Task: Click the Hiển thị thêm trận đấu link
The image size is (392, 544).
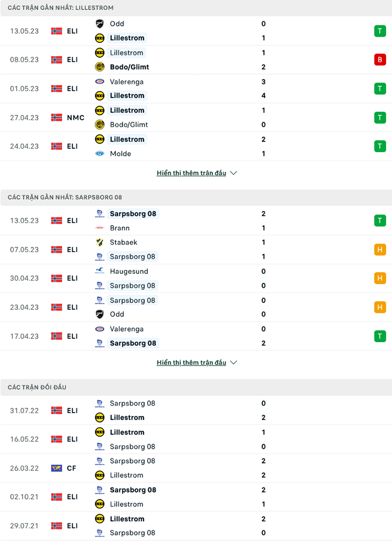Action: tap(192, 172)
